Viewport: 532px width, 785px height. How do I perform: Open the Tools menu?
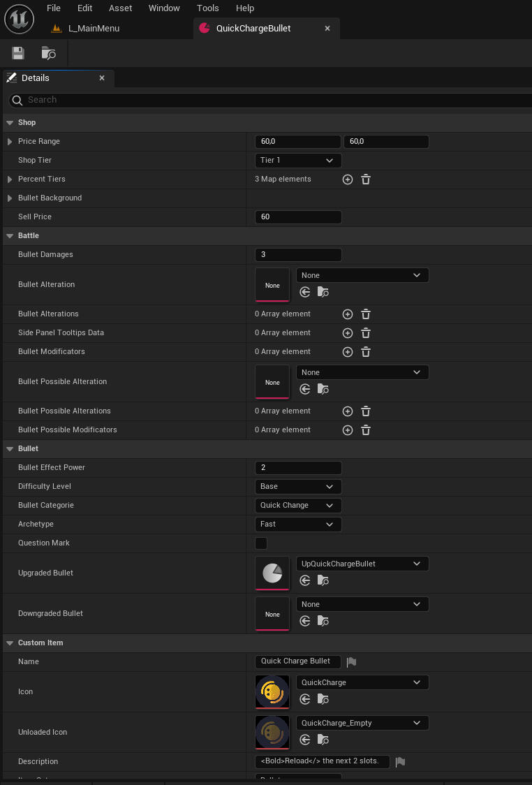point(207,8)
